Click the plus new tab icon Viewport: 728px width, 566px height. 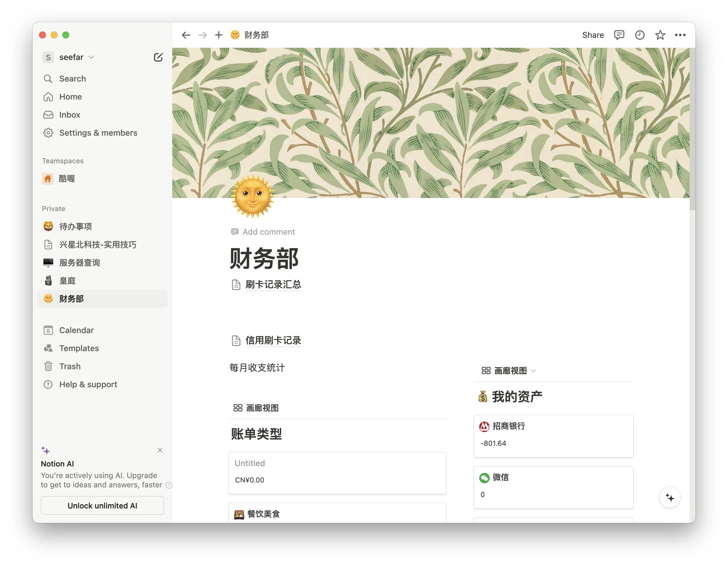point(219,35)
